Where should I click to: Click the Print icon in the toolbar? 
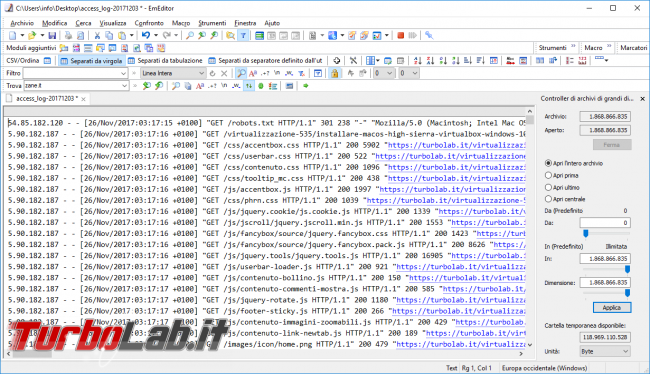[x=68, y=36]
